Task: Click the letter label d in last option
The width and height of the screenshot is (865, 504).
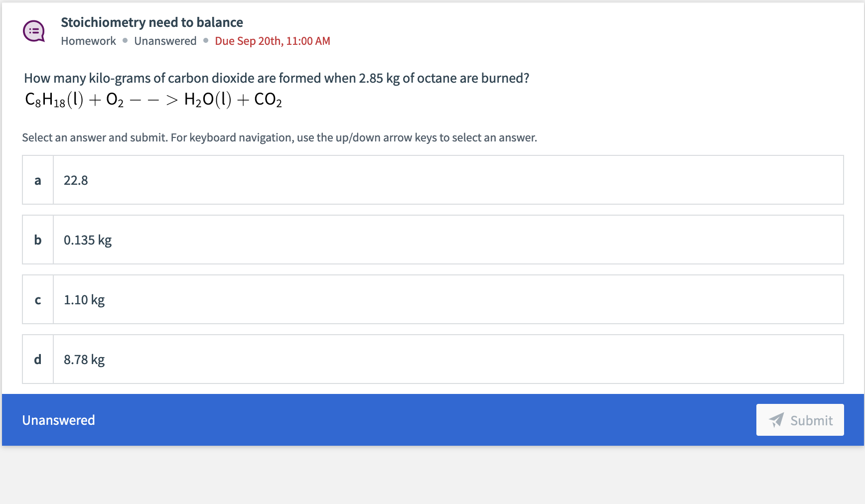Action: tap(37, 360)
